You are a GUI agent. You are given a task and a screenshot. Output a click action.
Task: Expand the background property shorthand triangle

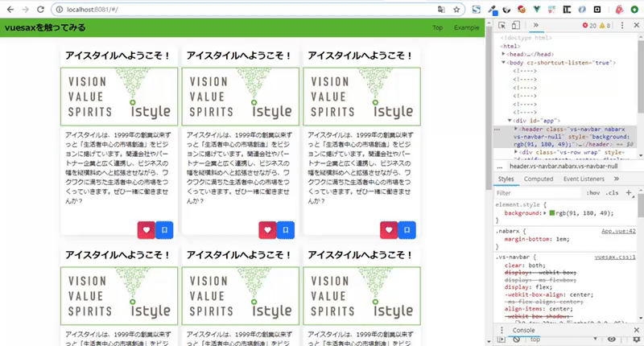coord(545,213)
